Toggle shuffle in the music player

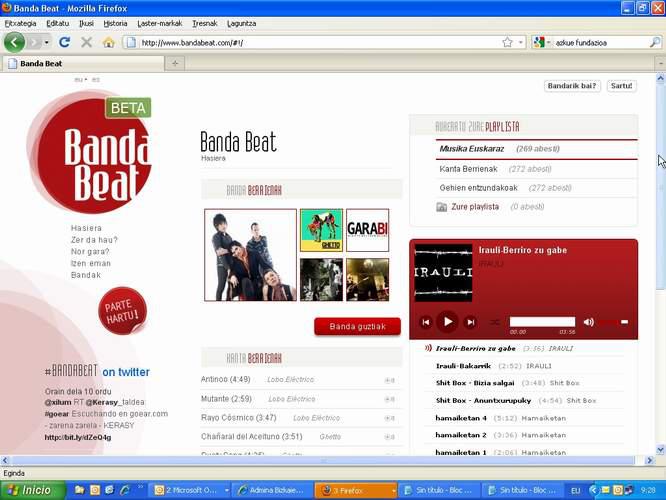(x=494, y=322)
